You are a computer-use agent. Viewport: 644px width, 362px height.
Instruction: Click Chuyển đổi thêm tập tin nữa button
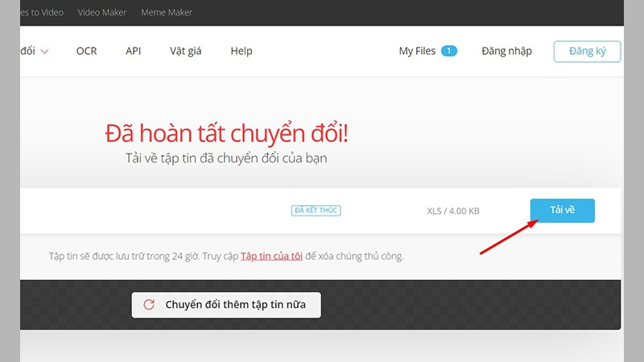tap(226, 305)
